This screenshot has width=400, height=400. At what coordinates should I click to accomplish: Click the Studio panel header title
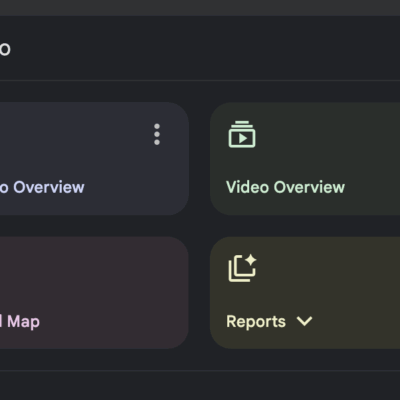(5, 49)
